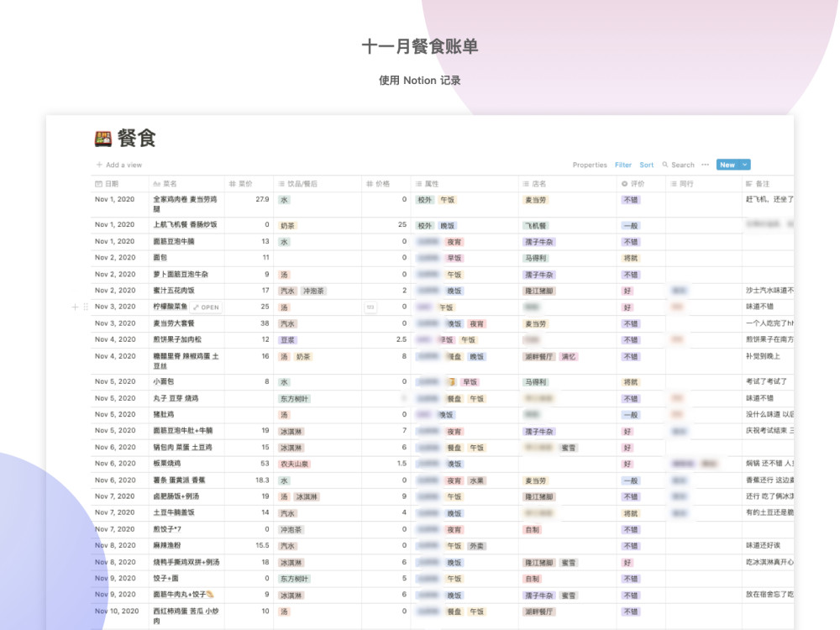Click the 小面包 dish name
The height and width of the screenshot is (630, 840).
coord(164,381)
